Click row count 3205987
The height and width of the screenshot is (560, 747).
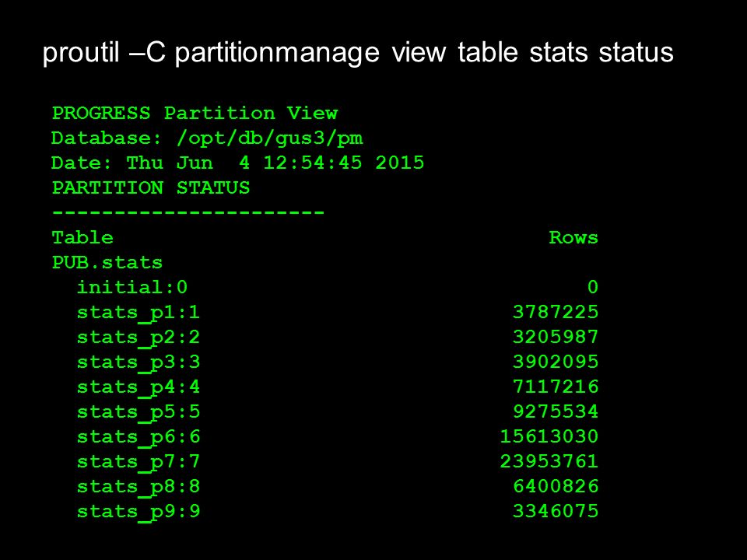(556, 337)
